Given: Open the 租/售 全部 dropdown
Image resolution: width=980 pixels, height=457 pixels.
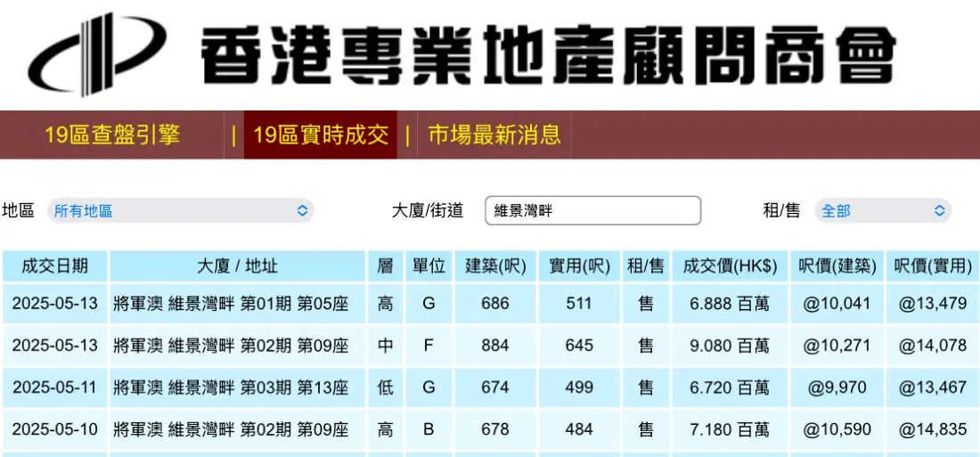Looking at the screenshot, I should (883, 210).
